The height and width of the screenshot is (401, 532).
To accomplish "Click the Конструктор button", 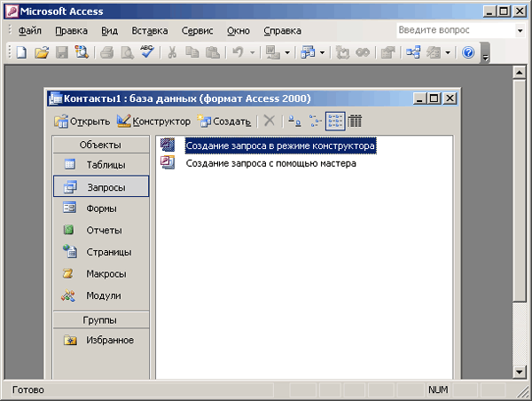I will (153, 122).
